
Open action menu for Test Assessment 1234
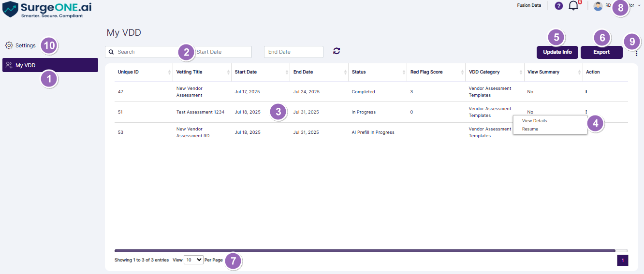pos(586,112)
